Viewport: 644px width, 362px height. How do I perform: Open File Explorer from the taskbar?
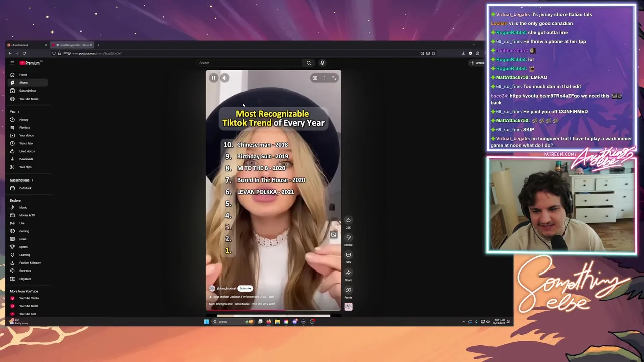(x=277, y=322)
